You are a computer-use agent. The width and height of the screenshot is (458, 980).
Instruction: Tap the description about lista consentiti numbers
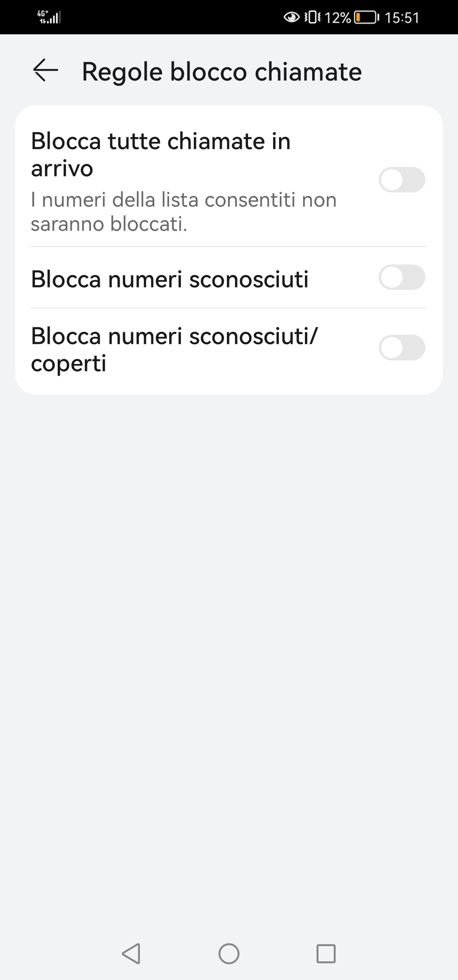(x=184, y=212)
